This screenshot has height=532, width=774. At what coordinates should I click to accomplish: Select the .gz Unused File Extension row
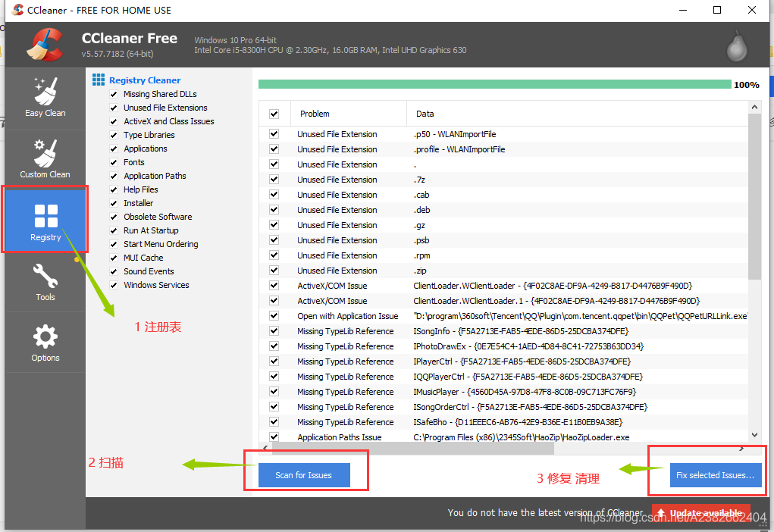(x=503, y=225)
